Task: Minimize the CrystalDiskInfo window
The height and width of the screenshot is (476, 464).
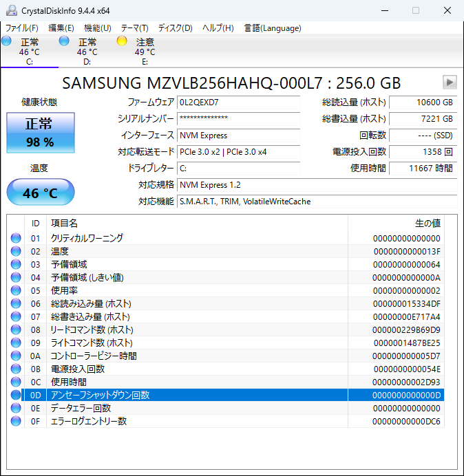Action: click(385, 10)
